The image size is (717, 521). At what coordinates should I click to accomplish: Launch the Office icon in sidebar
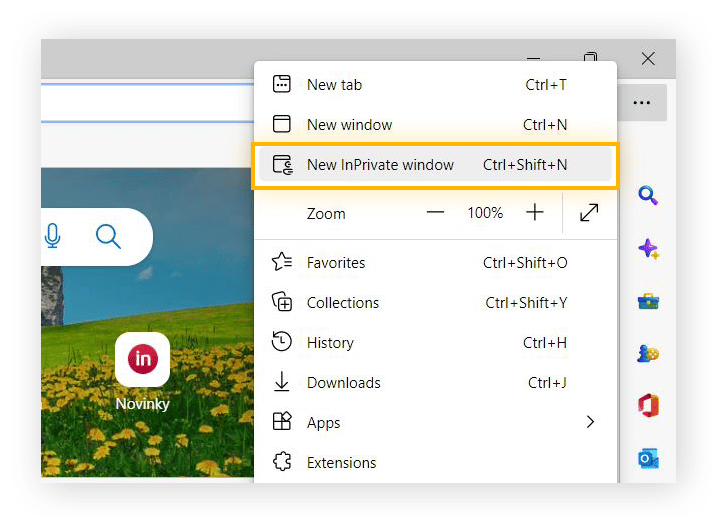coord(648,405)
